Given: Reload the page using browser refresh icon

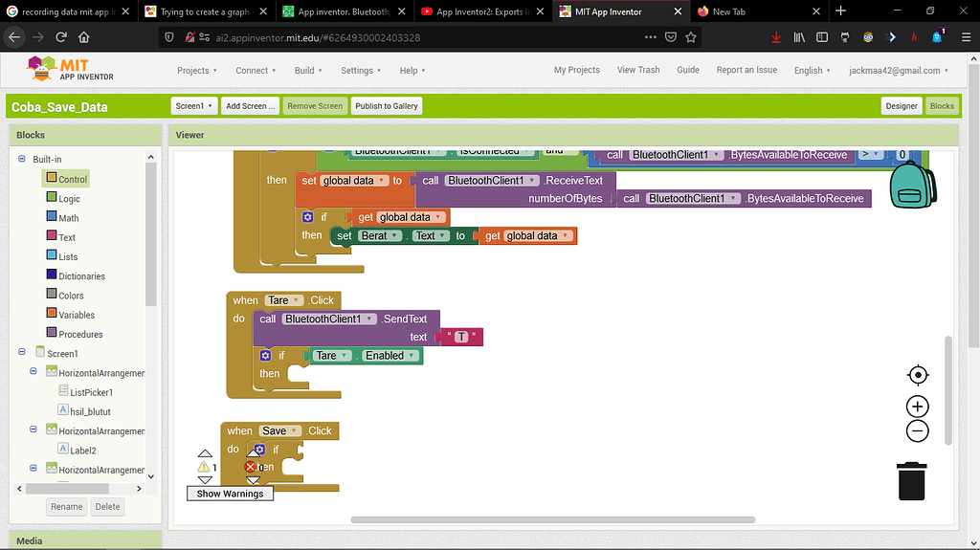Looking at the screenshot, I should coord(61,37).
